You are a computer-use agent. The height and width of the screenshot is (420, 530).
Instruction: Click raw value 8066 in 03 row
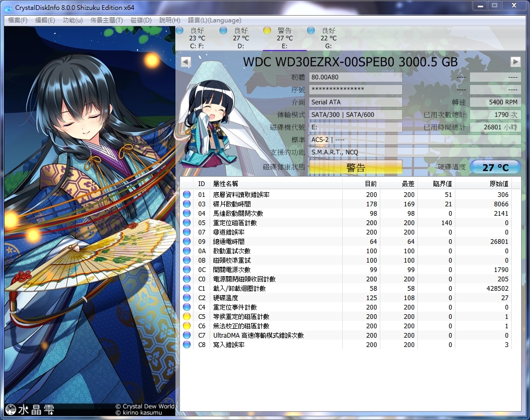tap(501, 204)
